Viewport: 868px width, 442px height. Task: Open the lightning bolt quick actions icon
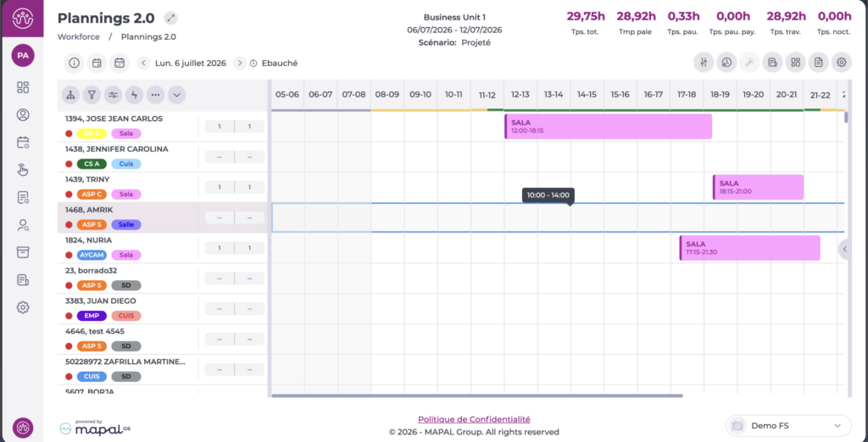click(x=134, y=95)
